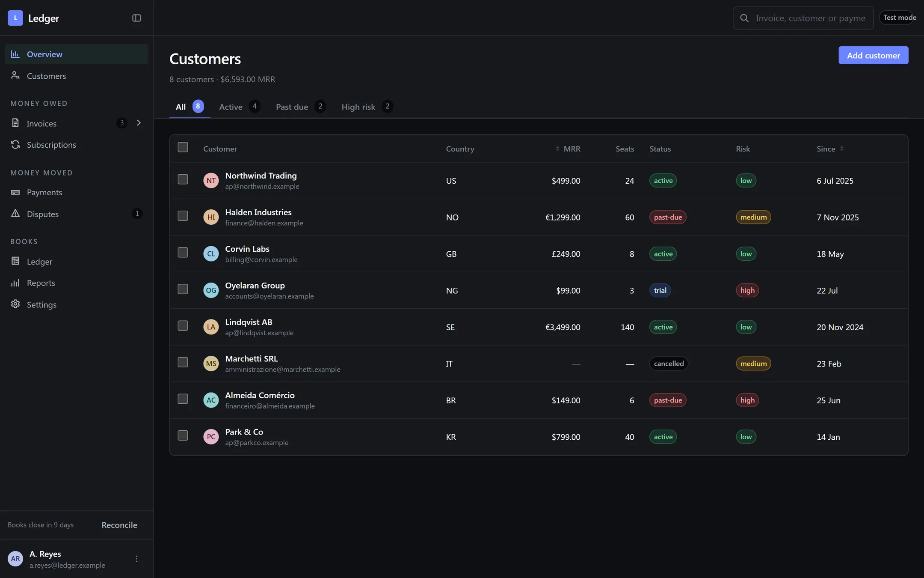Click the cancelled status badge for Marchetti SRL
Screen dimensions: 924x578
(x=669, y=363)
